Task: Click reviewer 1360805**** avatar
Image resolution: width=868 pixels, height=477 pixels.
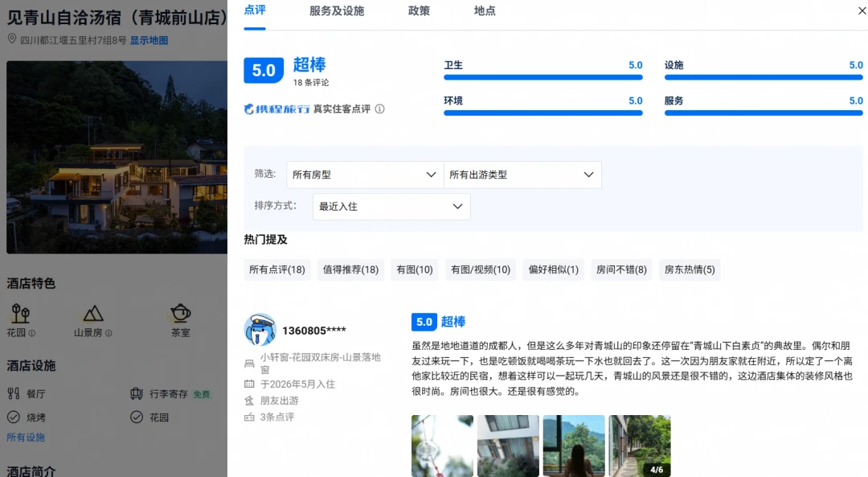Action: (260, 330)
